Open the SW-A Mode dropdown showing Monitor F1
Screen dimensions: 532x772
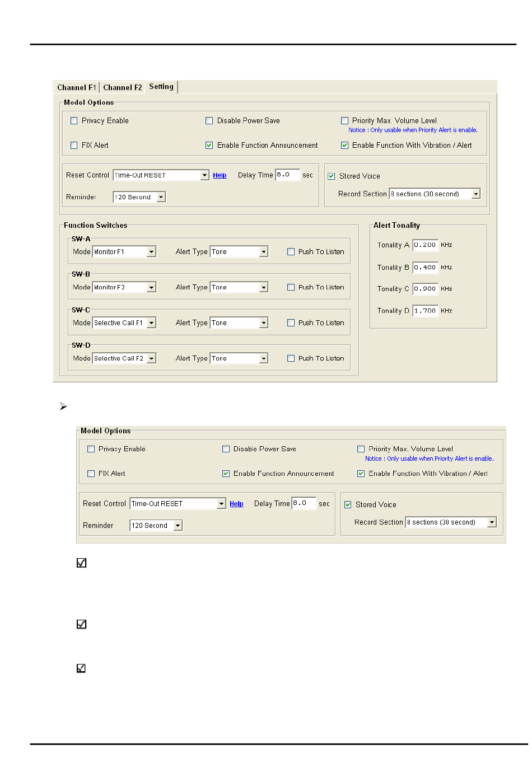pos(124,252)
